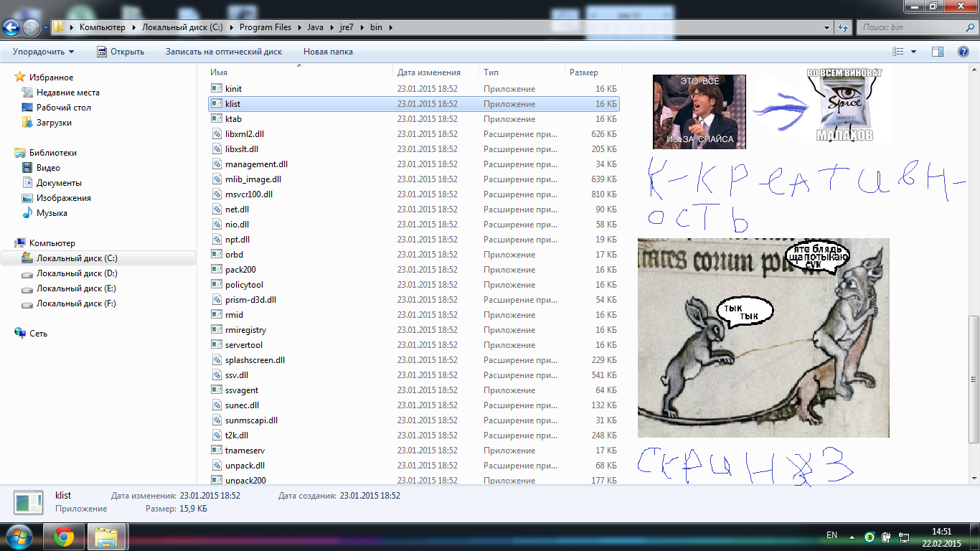Select 'Локальный диск (F:)' in tree
The width and height of the screenshot is (980, 551).
click(76, 303)
